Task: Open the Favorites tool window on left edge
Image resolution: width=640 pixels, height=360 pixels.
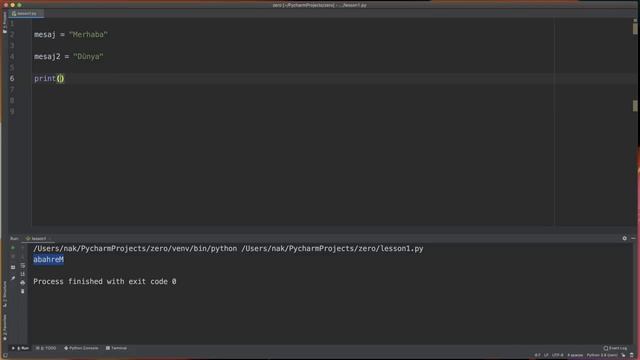Action: [4, 327]
